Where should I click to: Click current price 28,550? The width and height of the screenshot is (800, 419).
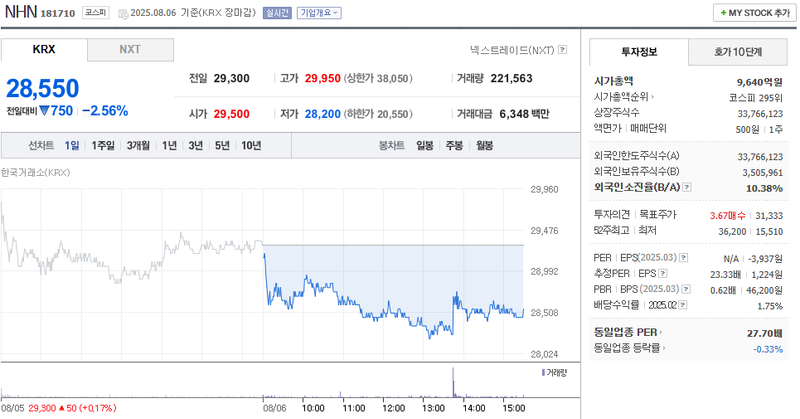click(x=42, y=88)
